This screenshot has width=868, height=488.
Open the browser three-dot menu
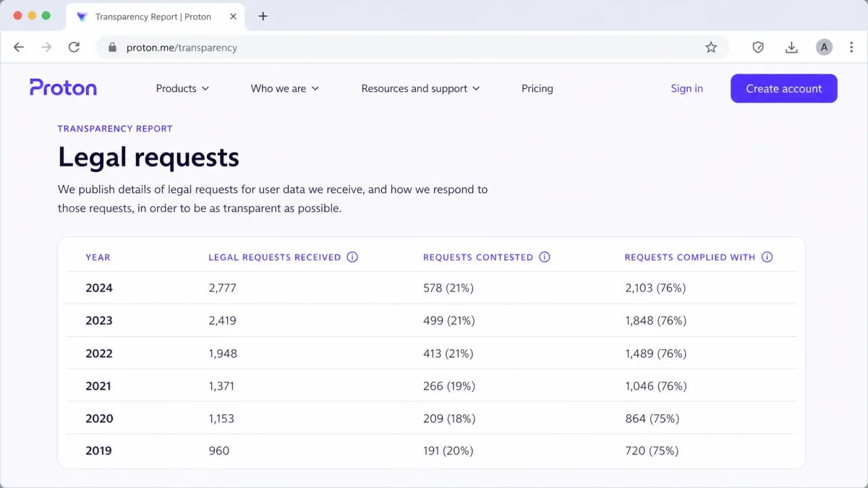point(851,47)
